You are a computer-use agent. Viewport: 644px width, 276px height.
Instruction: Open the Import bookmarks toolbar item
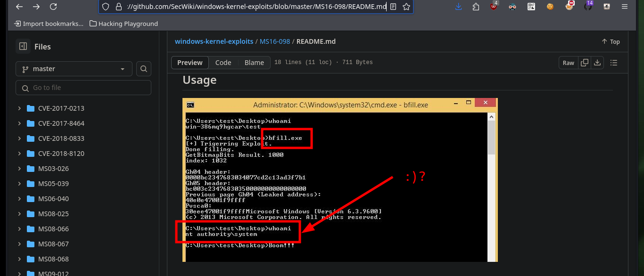[x=49, y=24]
